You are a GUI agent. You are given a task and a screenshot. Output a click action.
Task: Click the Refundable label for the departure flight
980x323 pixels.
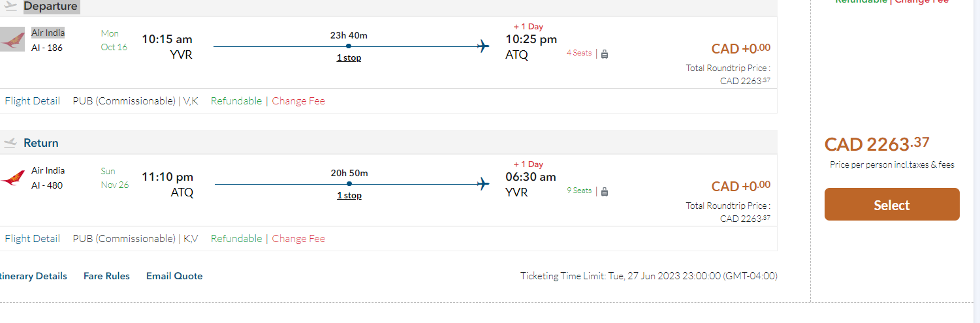pos(236,101)
